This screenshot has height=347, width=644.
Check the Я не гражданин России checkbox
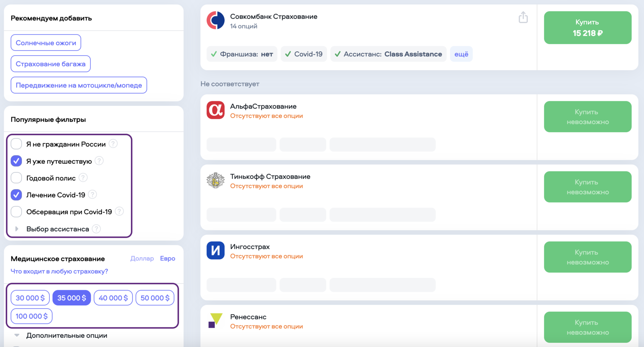coord(16,144)
